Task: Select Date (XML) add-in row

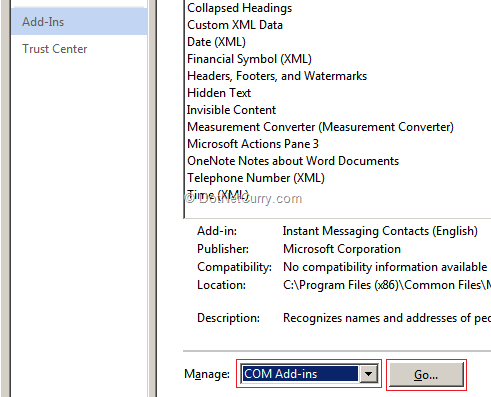Action: (216, 42)
